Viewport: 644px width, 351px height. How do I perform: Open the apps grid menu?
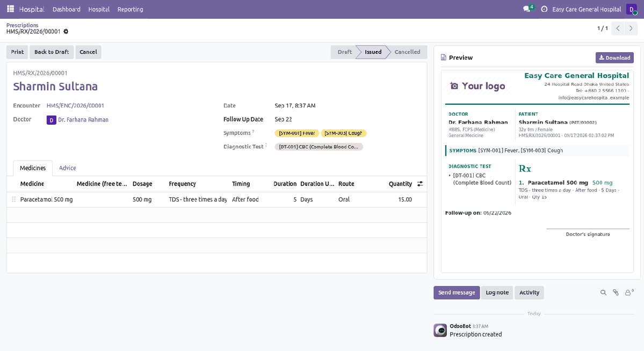click(11, 9)
